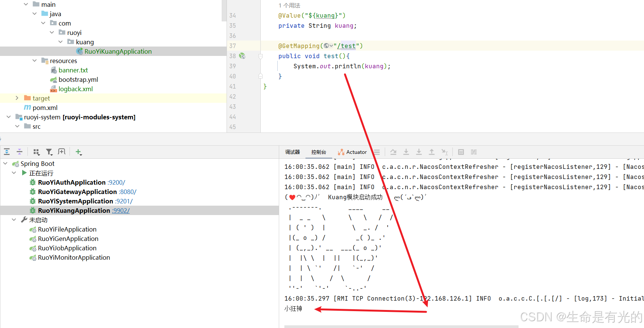Click the project tree vertical scrollbar
The height and width of the screenshot is (328, 644).
[224, 11]
